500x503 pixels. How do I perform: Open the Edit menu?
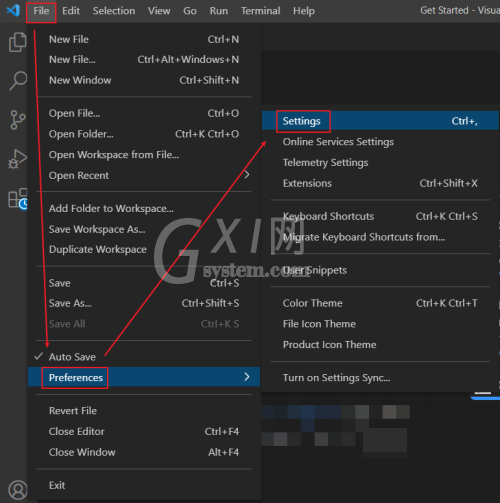[71, 11]
